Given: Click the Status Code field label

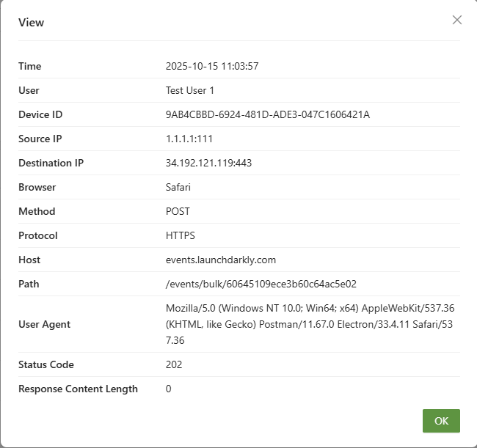Looking at the screenshot, I should pyautogui.click(x=46, y=364).
